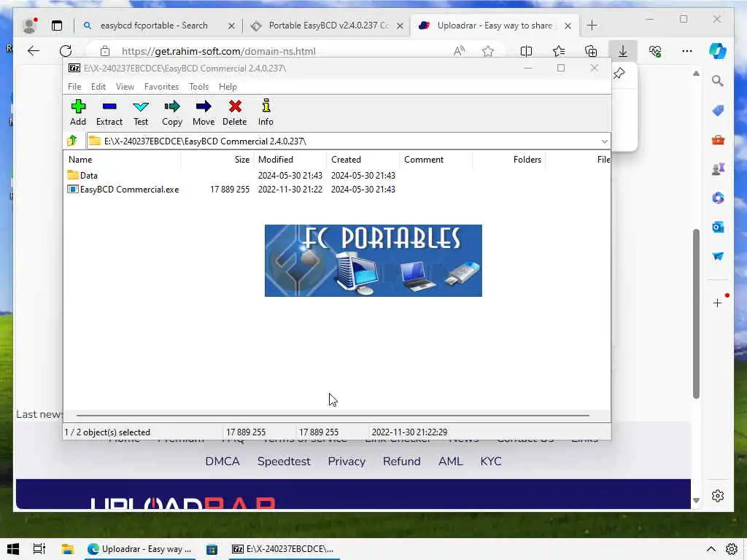Image resolution: width=747 pixels, height=560 pixels.
Task: Sort files by Modified column
Action: tap(290, 160)
